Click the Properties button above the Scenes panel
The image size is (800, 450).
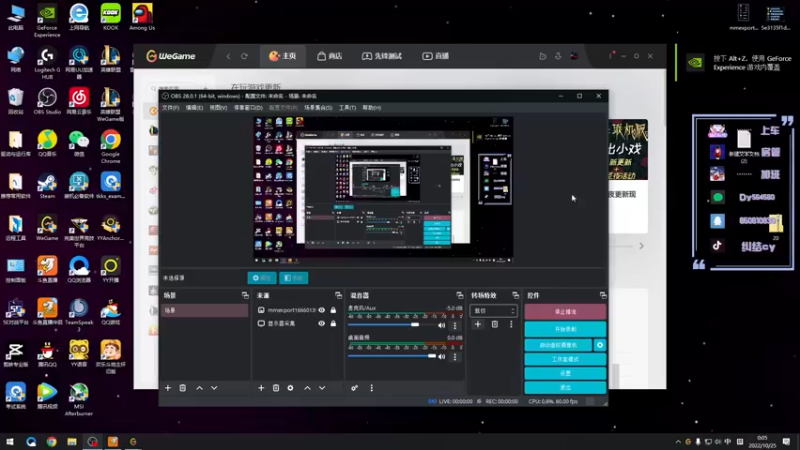262,278
